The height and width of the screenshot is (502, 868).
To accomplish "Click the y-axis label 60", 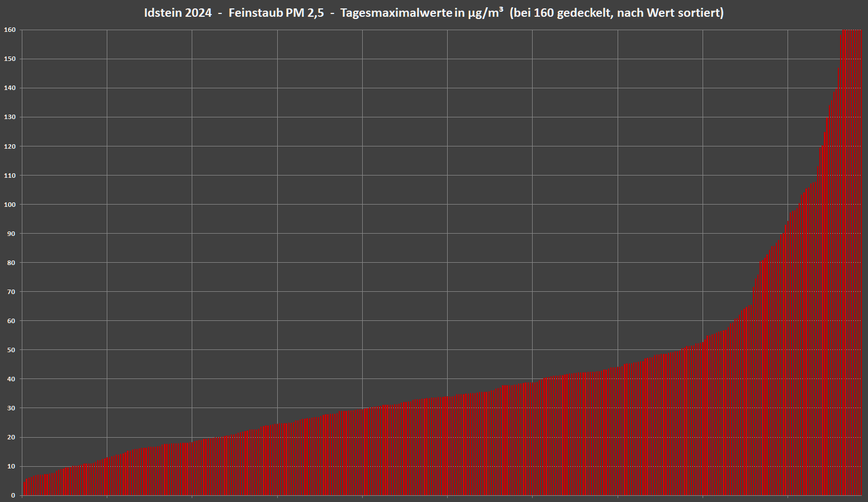I will pyautogui.click(x=11, y=321).
